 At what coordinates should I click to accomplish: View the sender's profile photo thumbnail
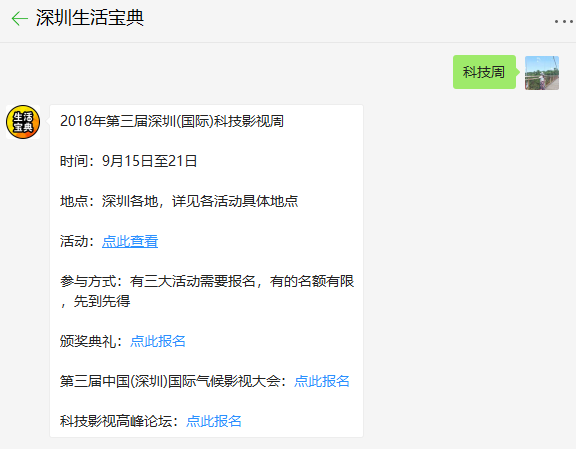click(x=542, y=73)
